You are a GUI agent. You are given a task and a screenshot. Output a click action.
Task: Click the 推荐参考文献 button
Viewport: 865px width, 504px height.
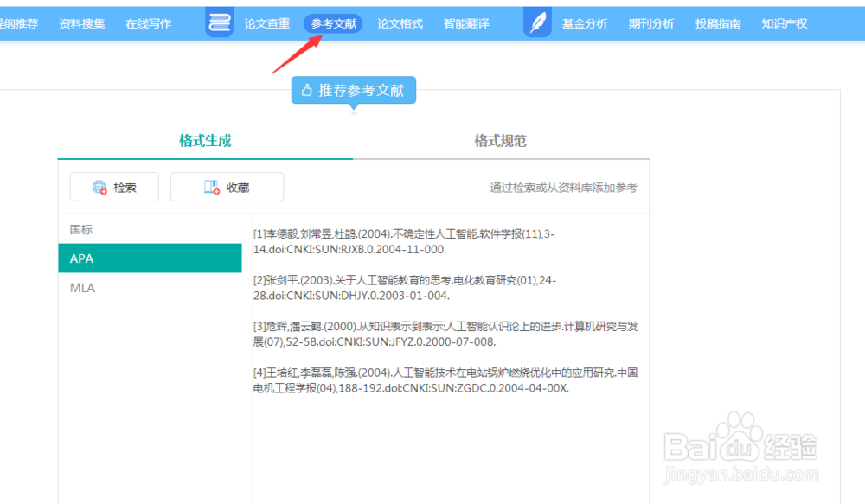coord(352,90)
